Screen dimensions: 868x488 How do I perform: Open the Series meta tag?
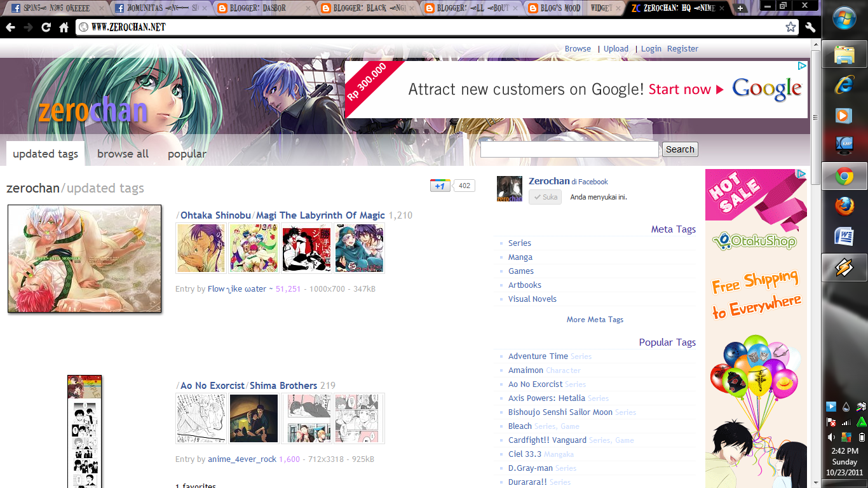tap(520, 243)
